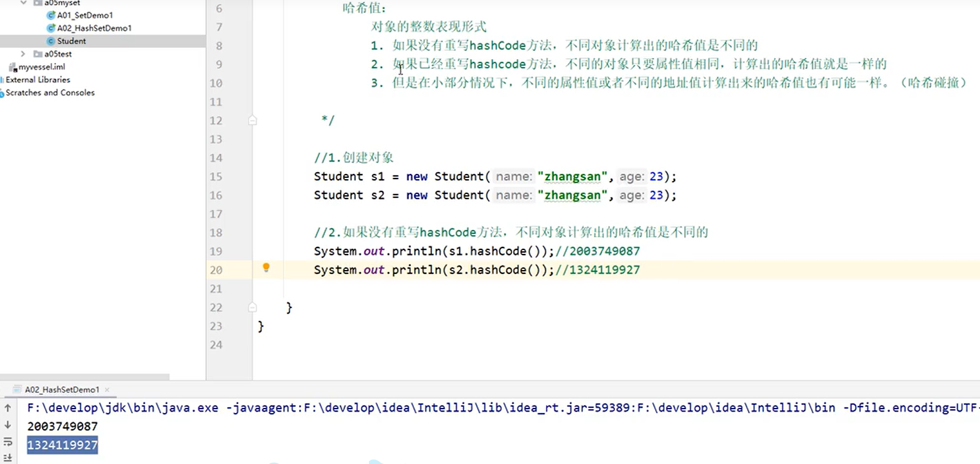This screenshot has width=980, height=464.
Task: Click the console output 2003749087
Action: pyautogui.click(x=63, y=426)
